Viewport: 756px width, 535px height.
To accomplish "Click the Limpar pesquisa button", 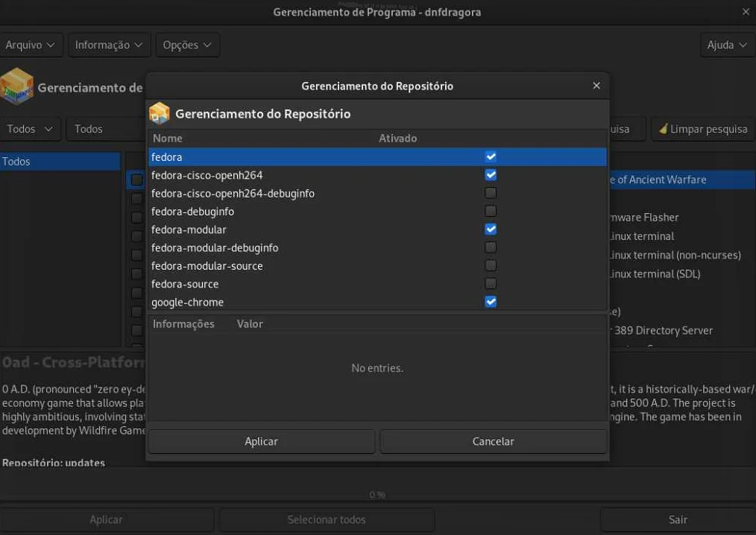I will (703, 129).
